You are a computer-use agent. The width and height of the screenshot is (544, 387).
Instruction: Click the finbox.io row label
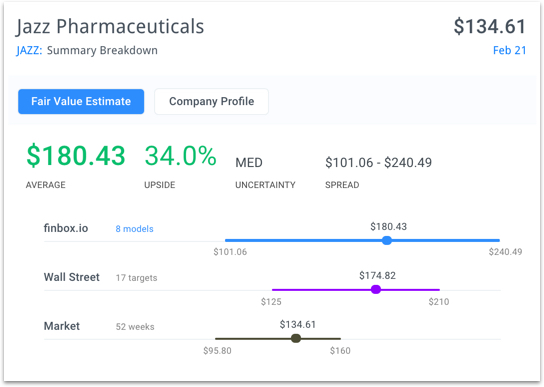(x=66, y=228)
